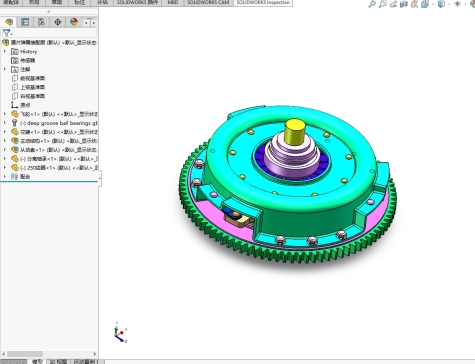Image resolution: width=475 pixels, height=364 pixels.
Task: Select the 传感器 sensors item
Action: pyautogui.click(x=28, y=60)
